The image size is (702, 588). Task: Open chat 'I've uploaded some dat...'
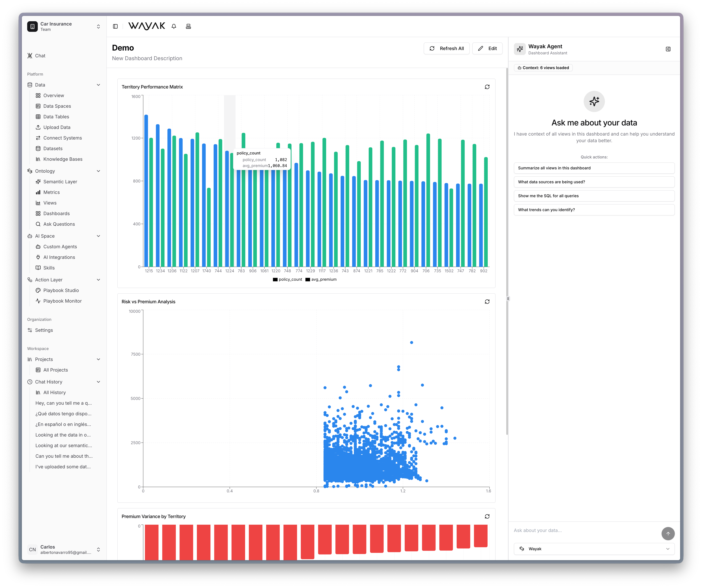(63, 467)
